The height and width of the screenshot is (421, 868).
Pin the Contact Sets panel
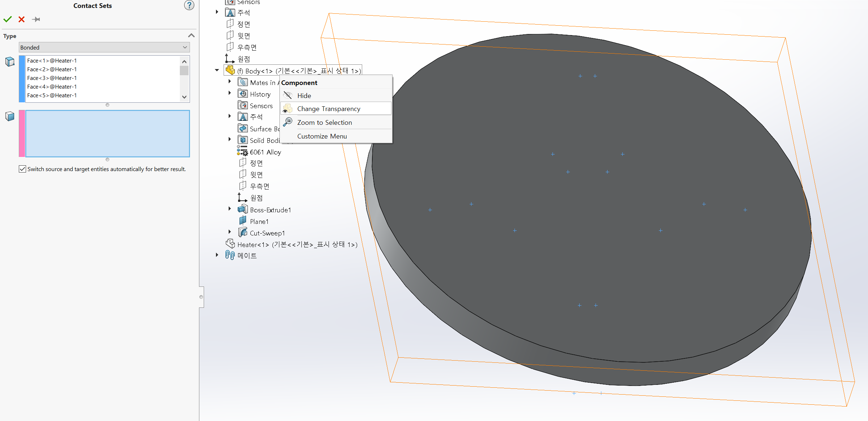36,19
